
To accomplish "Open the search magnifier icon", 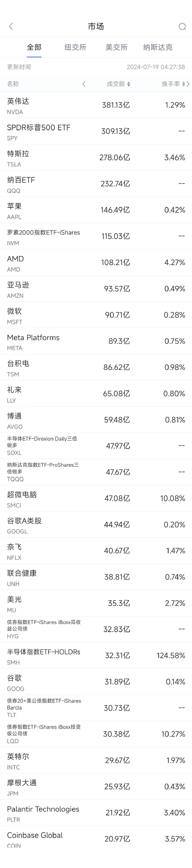I will [x=182, y=27].
